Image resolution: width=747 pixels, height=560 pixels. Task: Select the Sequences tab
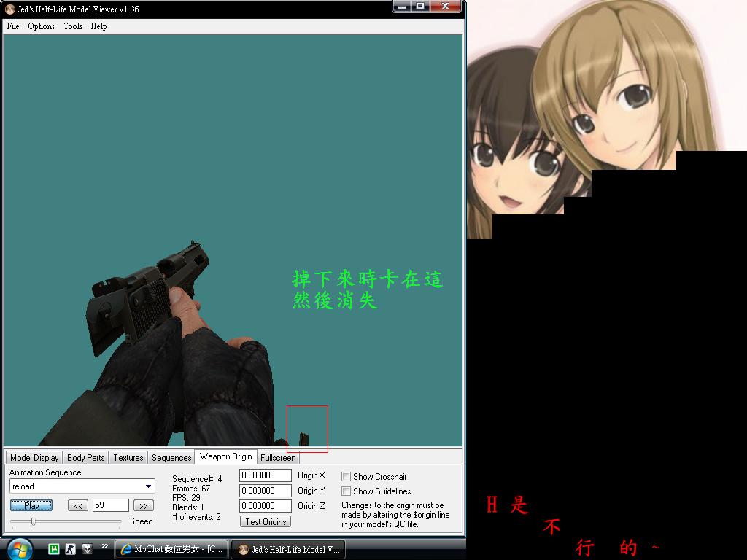coord(171,458)
